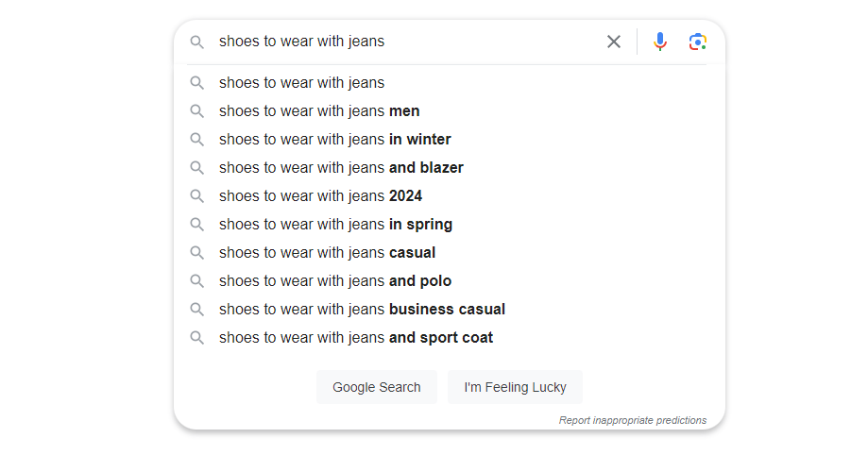Choose the 'shoes to wear with jeans men' suggestion
868x472 pixels.
450,110
